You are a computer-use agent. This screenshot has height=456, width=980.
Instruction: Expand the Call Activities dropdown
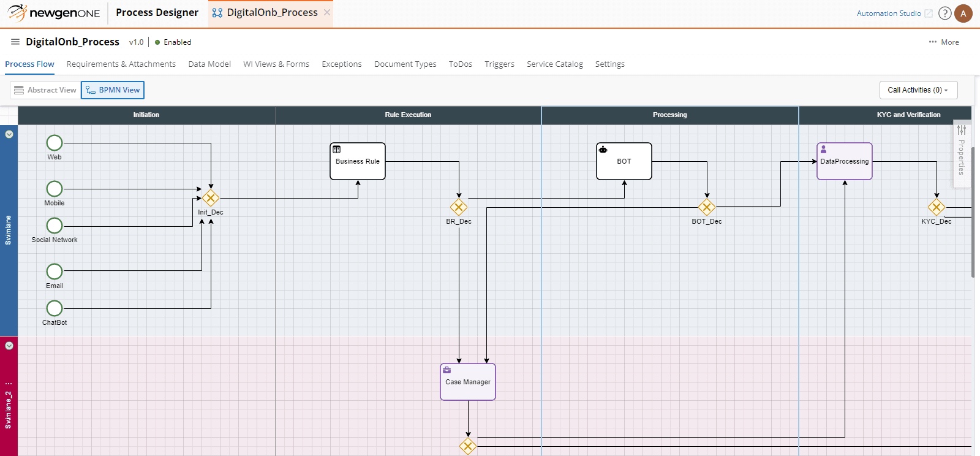point(918,90)
